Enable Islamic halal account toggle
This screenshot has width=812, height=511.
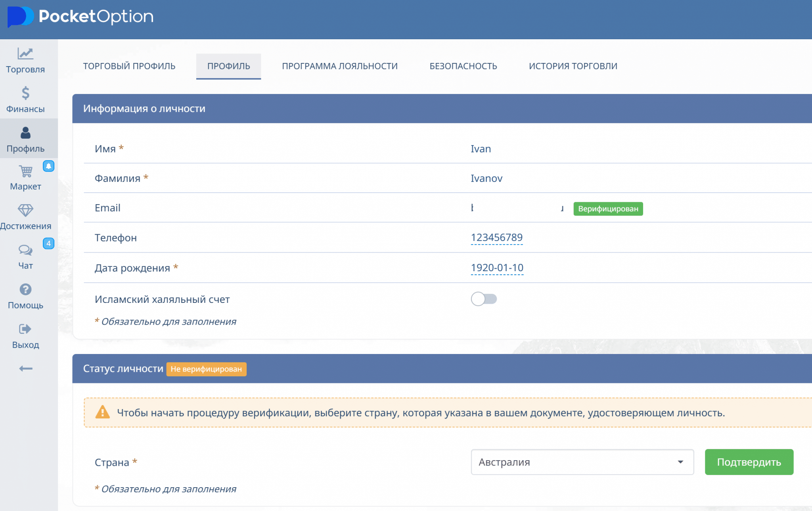point(484,299)
